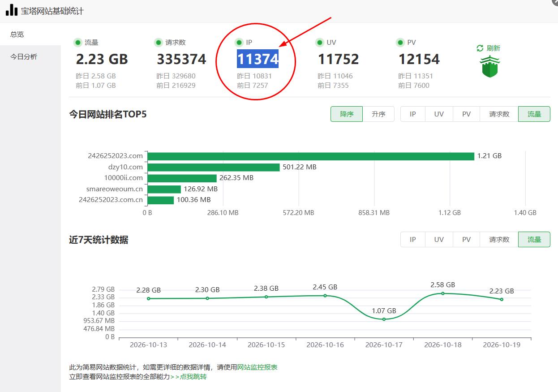Click the PV value 12154

pyautogui.click(x=419, y=59)
